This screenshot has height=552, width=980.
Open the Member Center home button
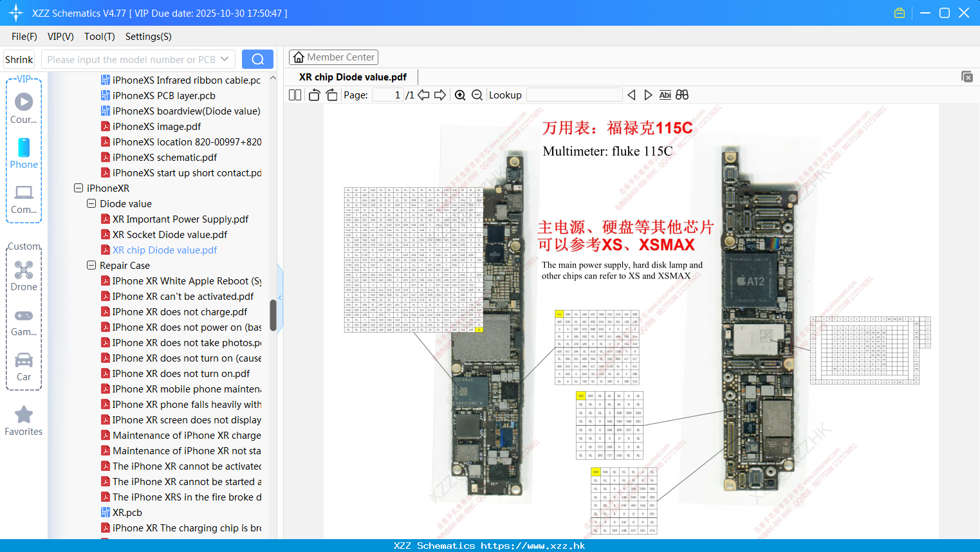pos(333,57)
